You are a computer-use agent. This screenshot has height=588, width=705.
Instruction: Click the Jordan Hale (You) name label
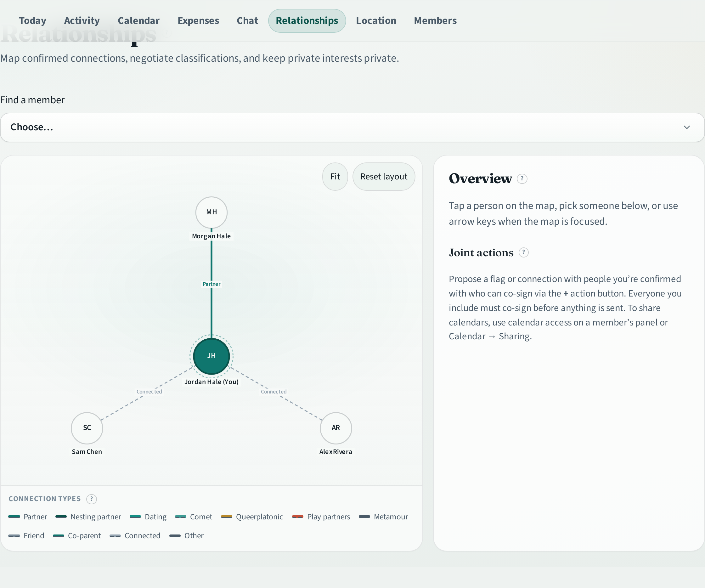[x=211, y=382]
